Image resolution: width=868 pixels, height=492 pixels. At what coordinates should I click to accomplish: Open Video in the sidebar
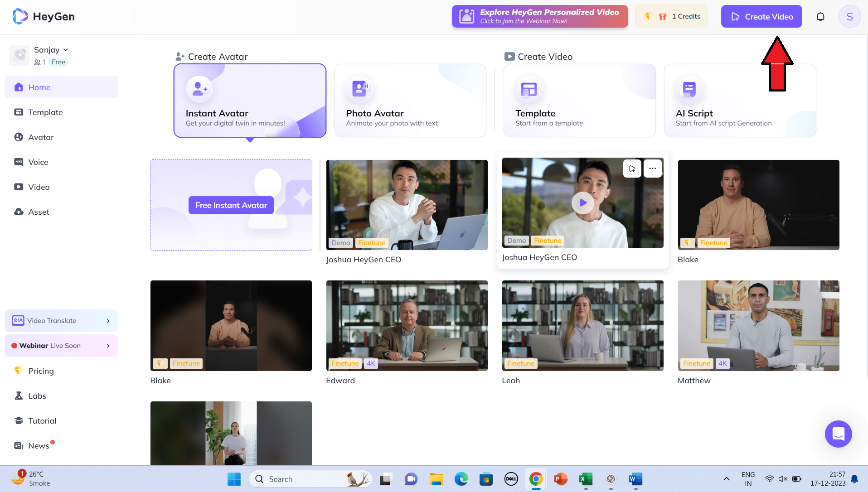[61, 187]
